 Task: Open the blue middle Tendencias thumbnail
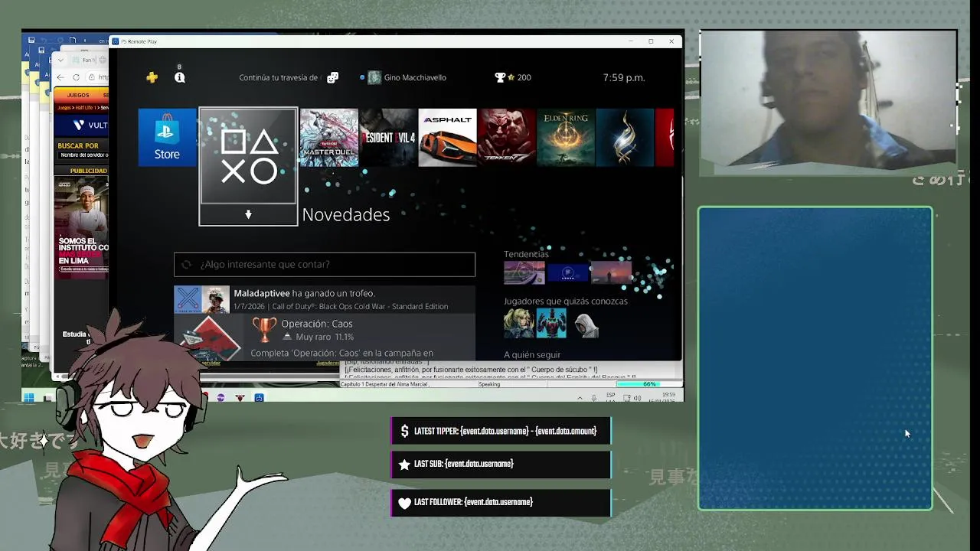pos(568,272)
